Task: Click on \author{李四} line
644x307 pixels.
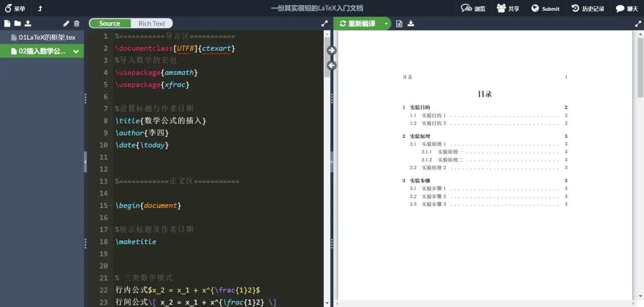Action: point(142,133)
